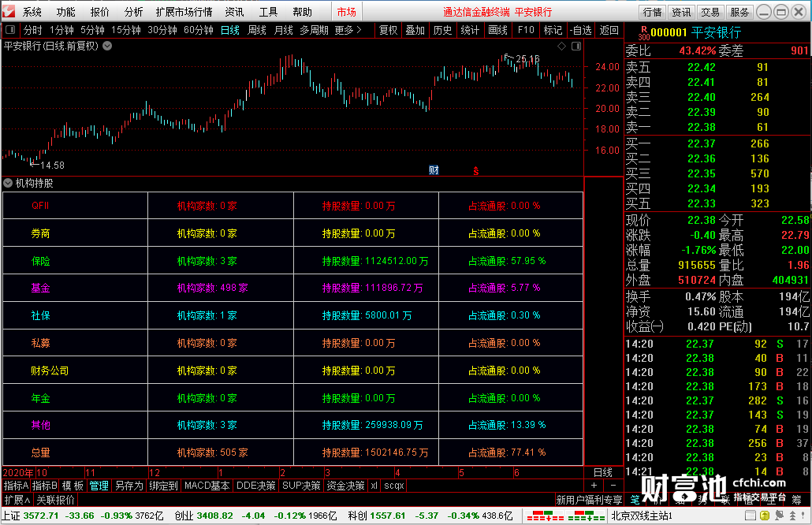Click the 新用户福利专享 link
This screenshot has width=812, height=525.
pos(590,500)
